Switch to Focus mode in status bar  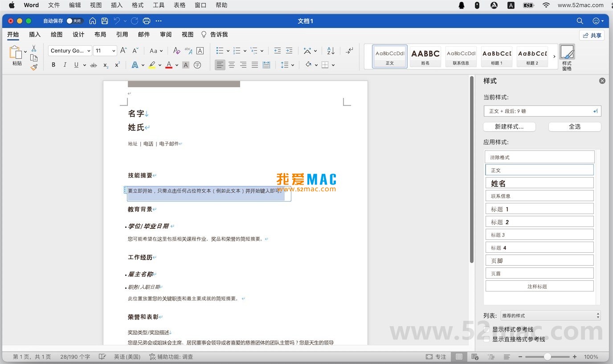tap(436, 357)
